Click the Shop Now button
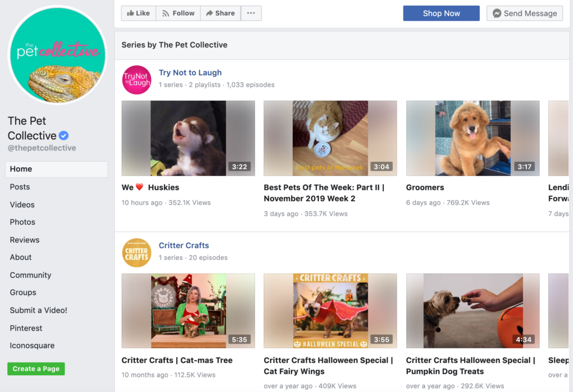This screenshot has height=392, width=573. pyautogui.click(x=441, y=13)
